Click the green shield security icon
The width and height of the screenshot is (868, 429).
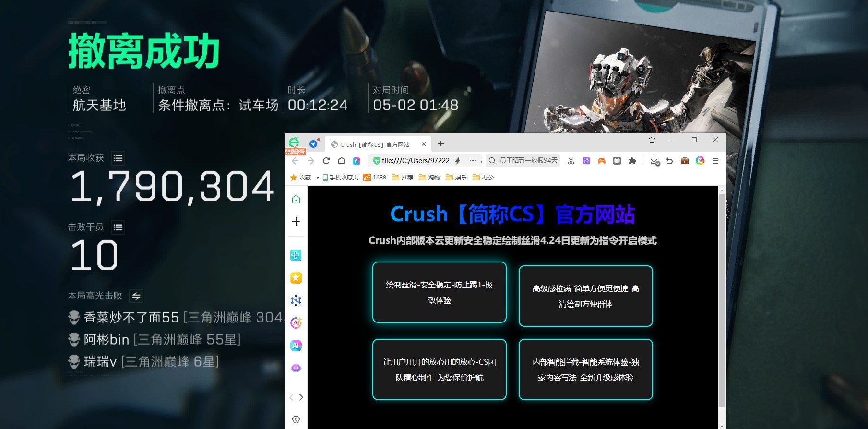[x=376, y=161]
